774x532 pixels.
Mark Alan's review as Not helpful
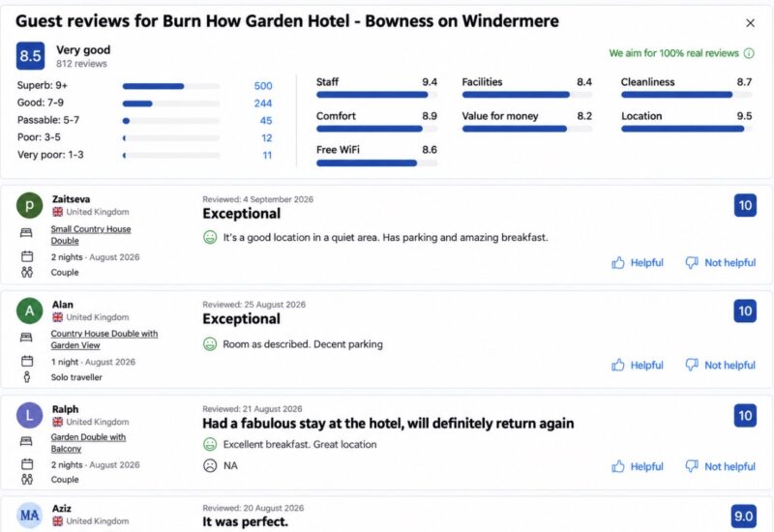click(721, 366)
